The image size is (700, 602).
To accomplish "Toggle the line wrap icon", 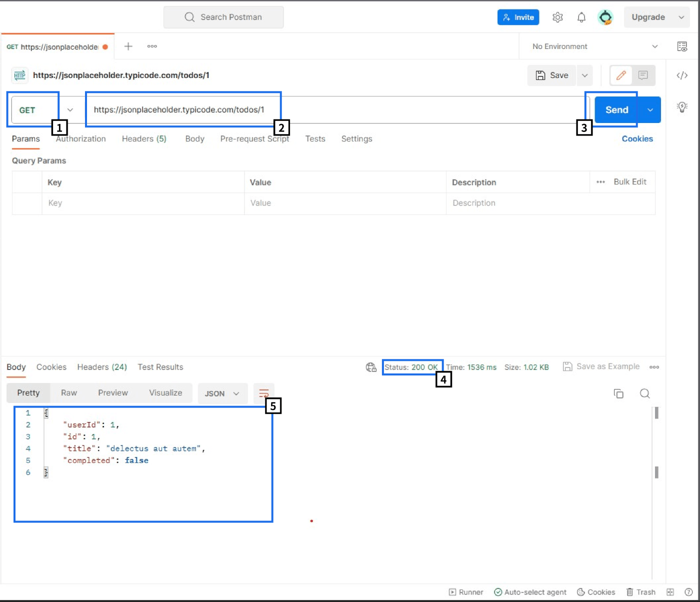I will 264,393.
